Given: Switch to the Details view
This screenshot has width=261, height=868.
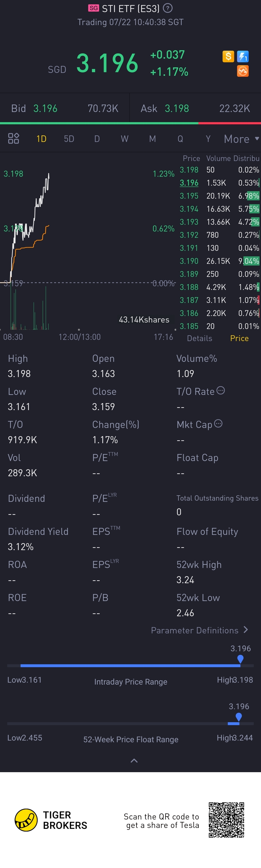Looking at the screenshot, I should pos(200,338).
